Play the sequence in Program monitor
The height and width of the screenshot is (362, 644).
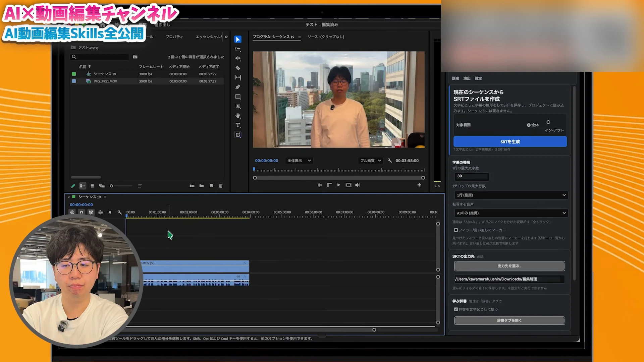339,185
